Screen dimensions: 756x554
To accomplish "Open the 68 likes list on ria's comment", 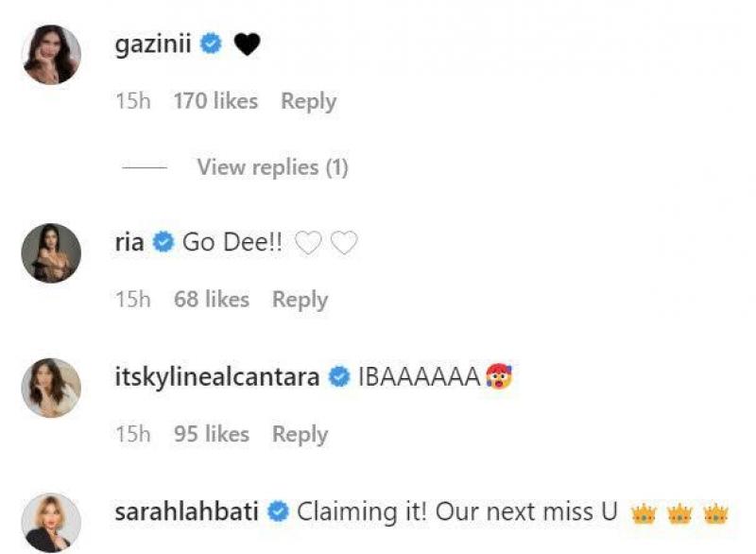I will (x=211, y=299).
